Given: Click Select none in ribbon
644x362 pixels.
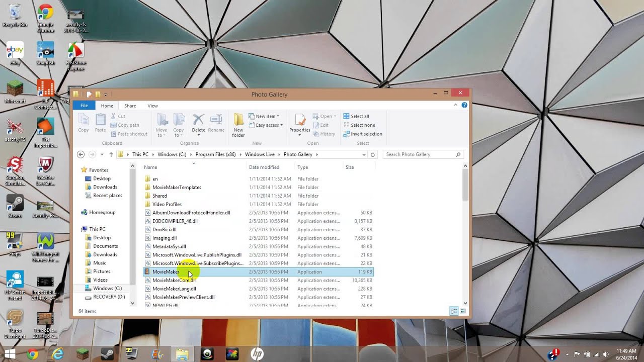Looking at the screenshot, I should [359, 125].
